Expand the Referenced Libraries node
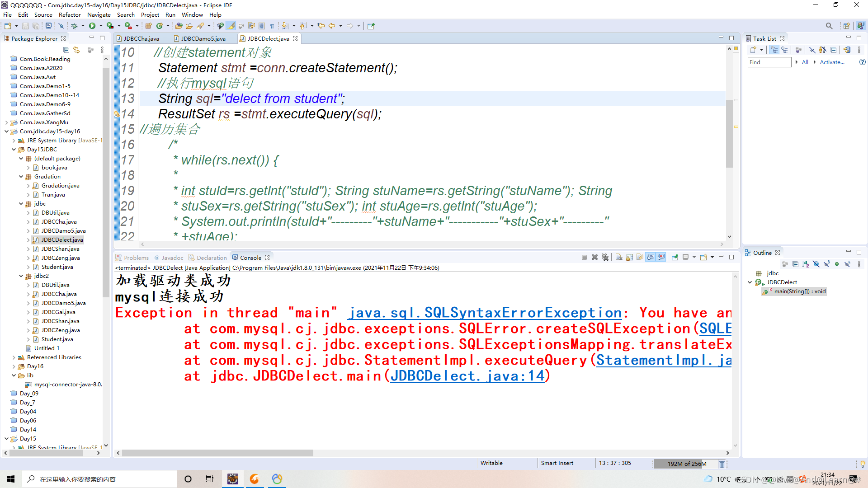Screen dimensions: 868x488 click(x=14, y=357)
